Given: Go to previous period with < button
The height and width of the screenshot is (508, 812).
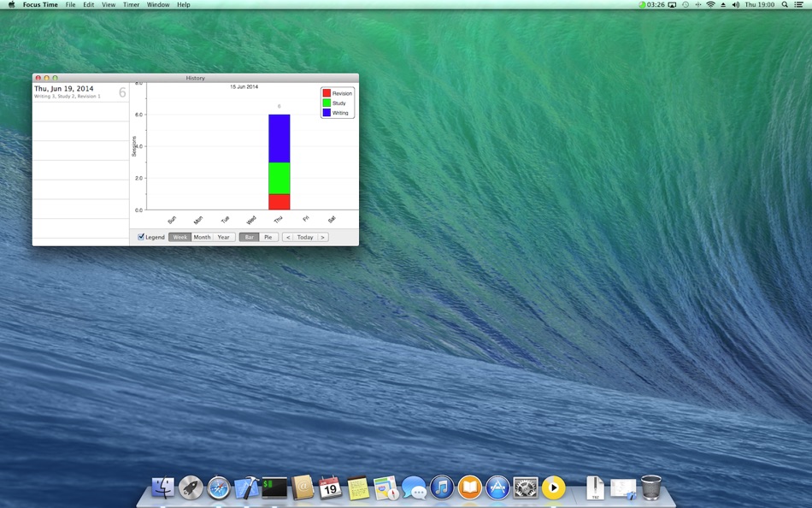Looking at the screenshot, I should point(288,237).
